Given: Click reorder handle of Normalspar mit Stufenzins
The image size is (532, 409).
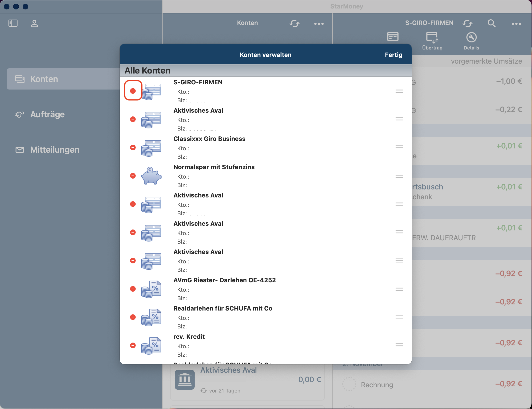Looking at the screenshot, I should click(x=399, y=176).
